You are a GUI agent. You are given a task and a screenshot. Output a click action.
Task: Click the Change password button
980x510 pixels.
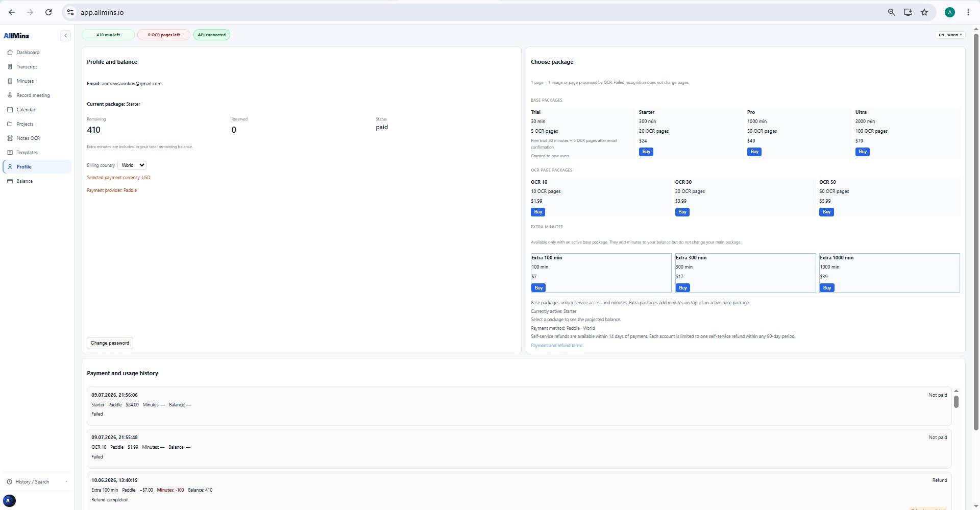coord(110,343)
